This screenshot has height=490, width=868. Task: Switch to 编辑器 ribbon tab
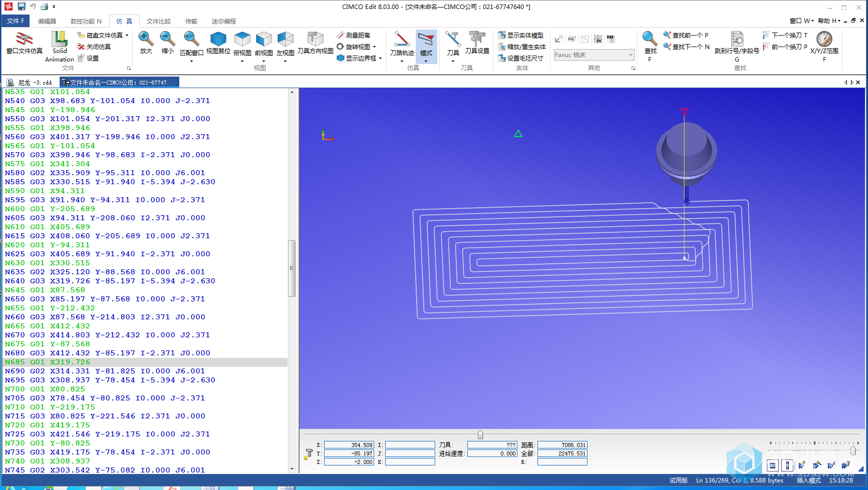[x=47, y=21]
